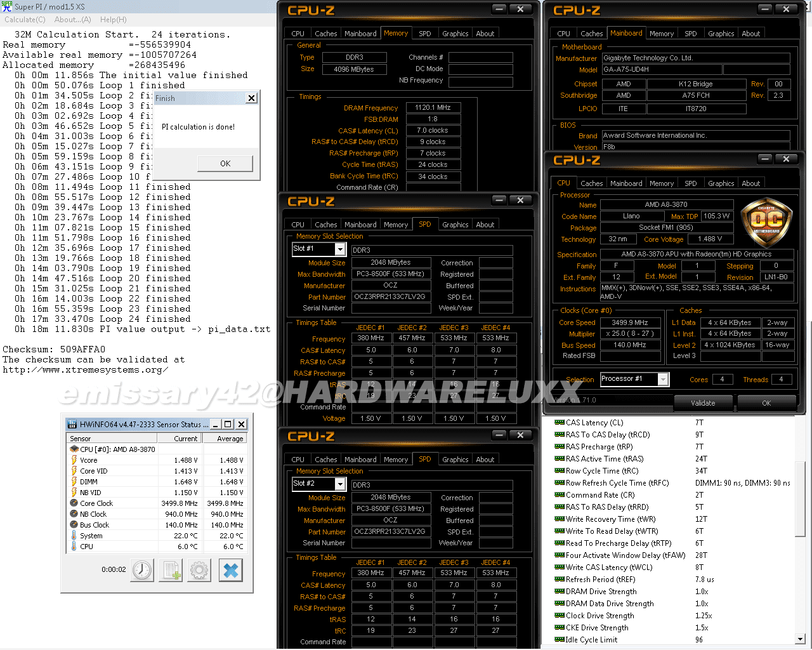Close the Finish dialog with its X button
The height and width of the screenshot is (650, 812).
251,98
